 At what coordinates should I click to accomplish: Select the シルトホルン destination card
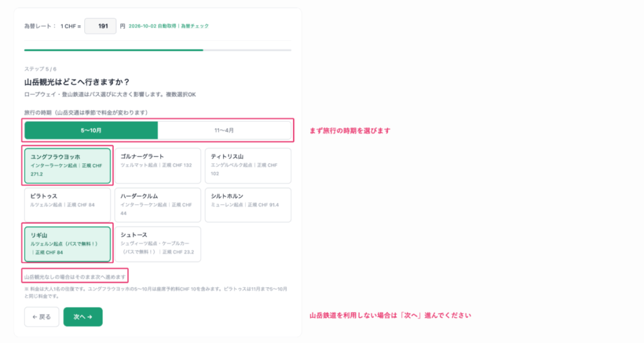[x=248, y=205]
